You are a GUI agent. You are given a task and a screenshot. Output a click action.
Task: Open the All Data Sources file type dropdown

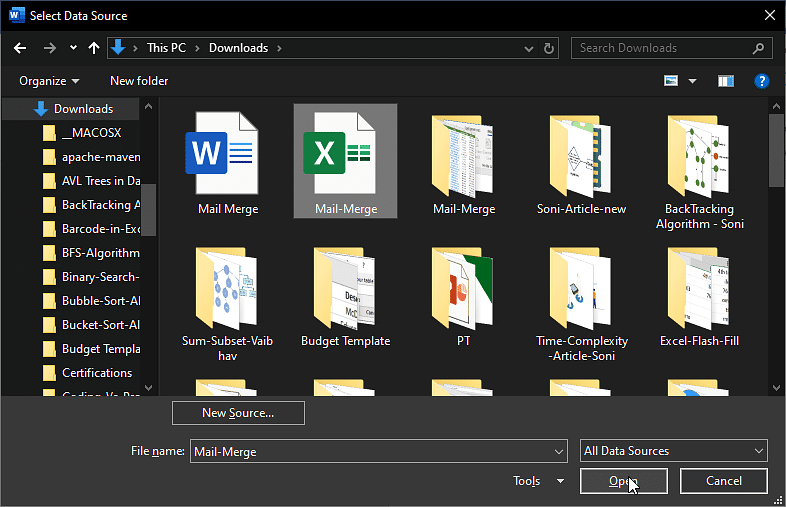click(673, 451)
